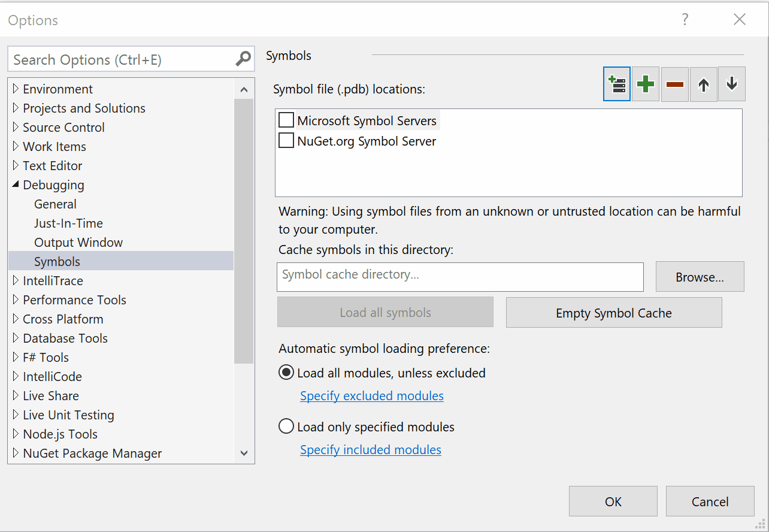Browse for a symbol cache directory

tap(700, 276)
